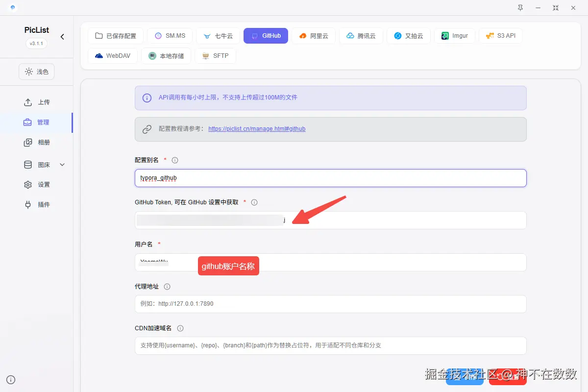Select the 阿里云 Aliyun tab
588x392 pixels.
tap(314, 36)
